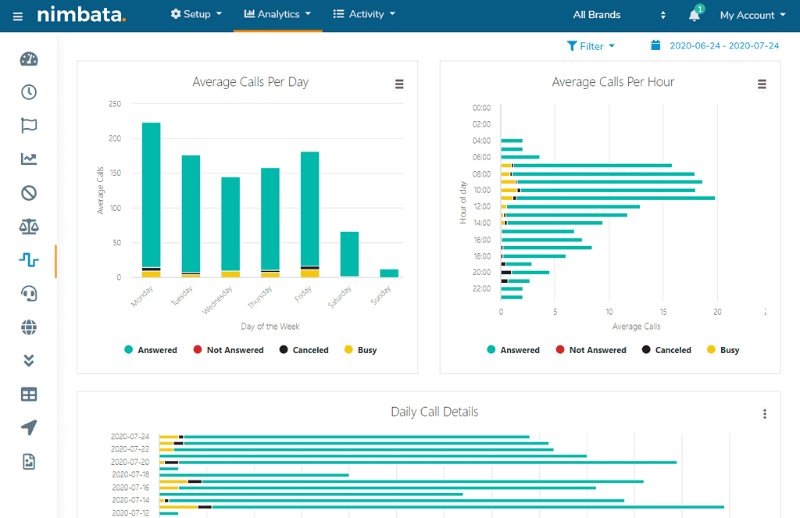Expand the Filter dropdown
The height and width of the screenshot is (518, 800).
coord(590,46)
